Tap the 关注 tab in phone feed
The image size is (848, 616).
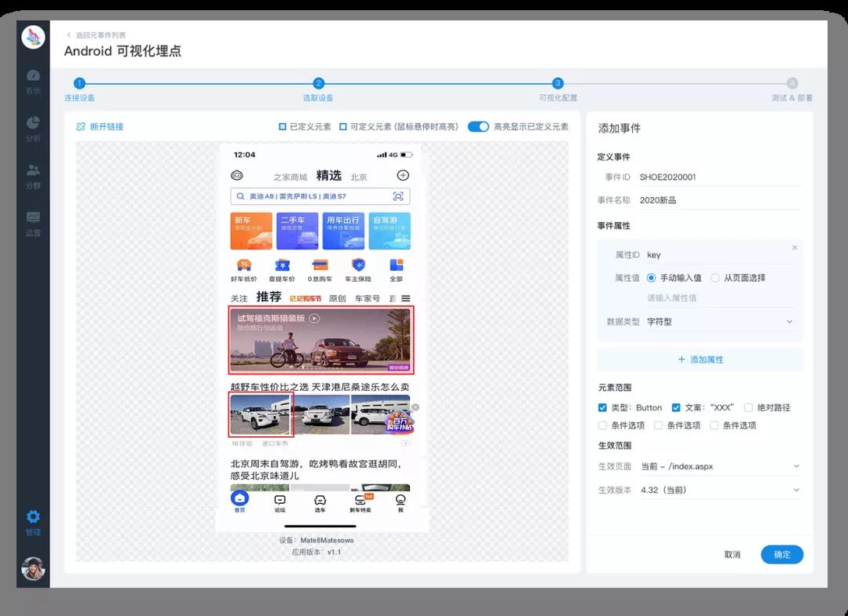coord(239,298)
